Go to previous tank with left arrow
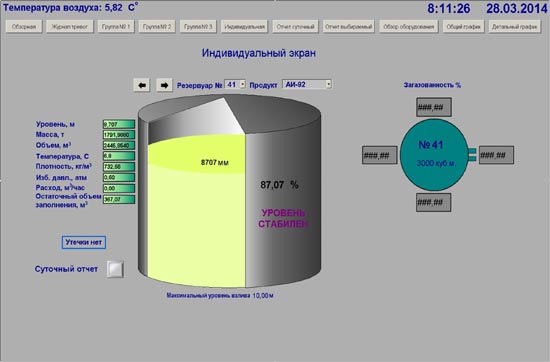The height and width of the screenshot is (362, 550). 142,85
